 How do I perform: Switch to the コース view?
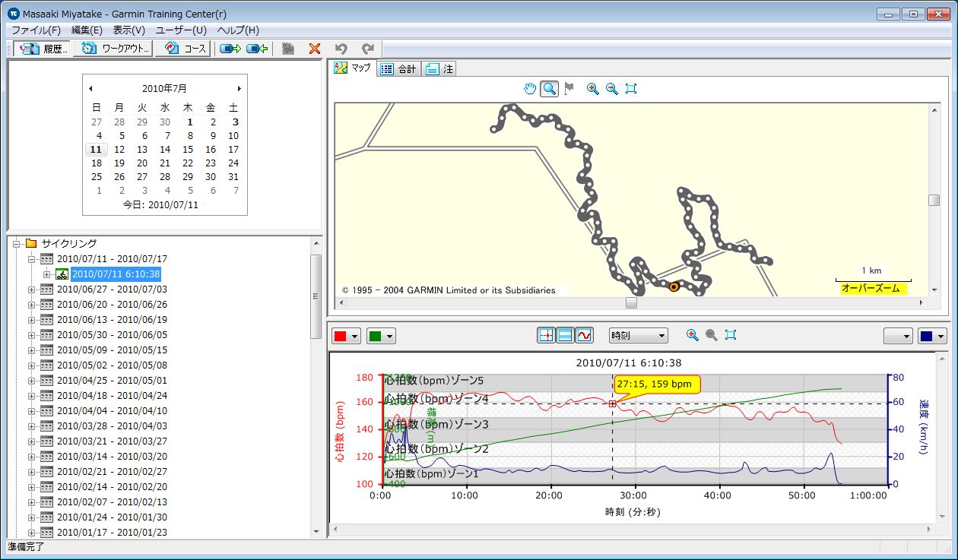(x=183, y=49)
